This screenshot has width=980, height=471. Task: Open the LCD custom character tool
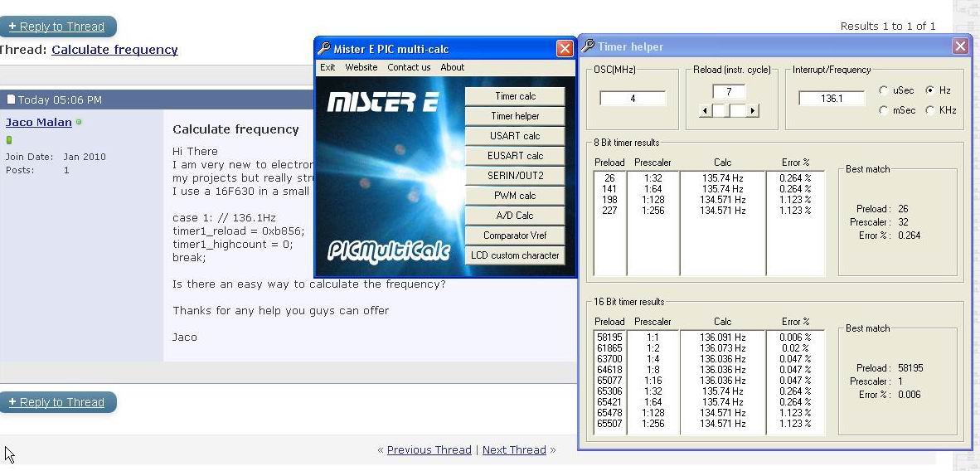pyautogui.click(x=515, y=255)
